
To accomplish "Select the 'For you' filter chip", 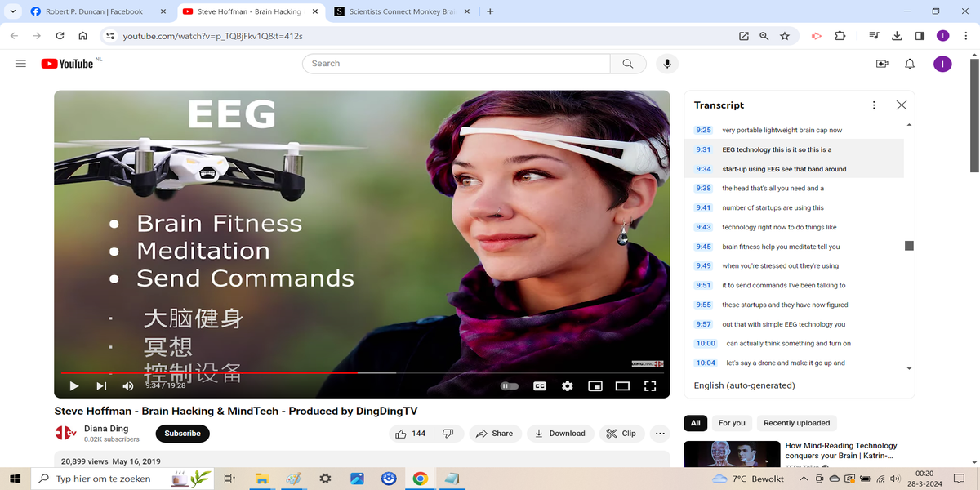I will (732, 423).
